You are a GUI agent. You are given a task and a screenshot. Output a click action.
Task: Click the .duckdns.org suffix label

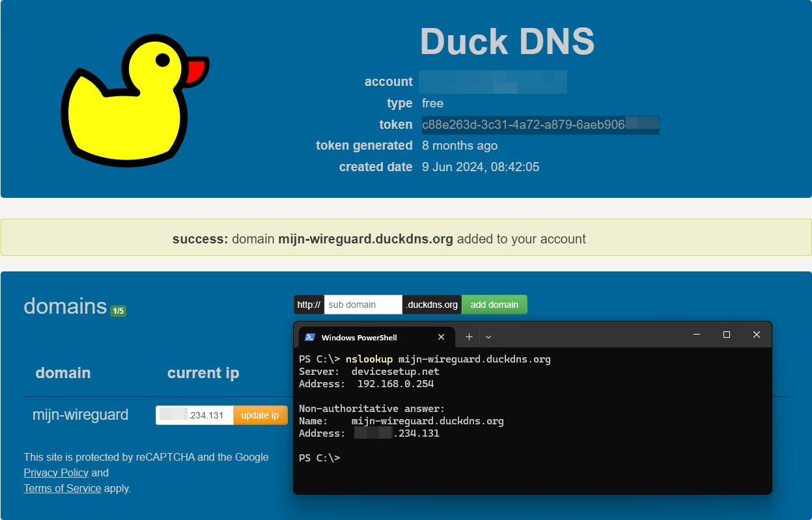432,305
